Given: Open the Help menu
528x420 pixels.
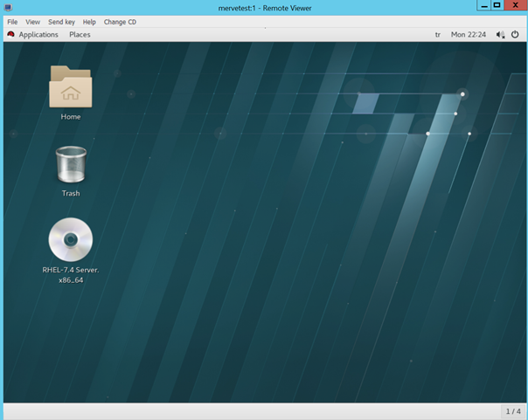Looking at the screenshot, I should 89,22.
